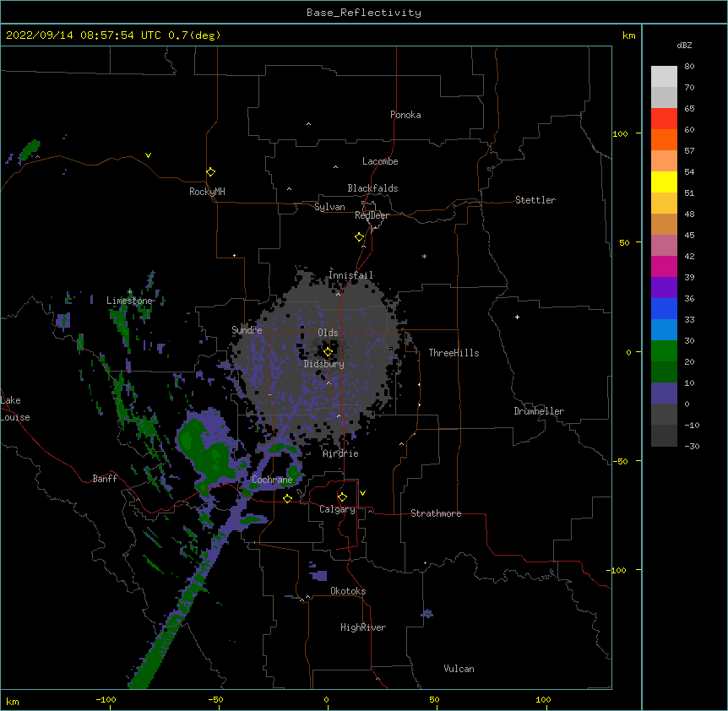Click the Cochrane label

click(272, 480)
